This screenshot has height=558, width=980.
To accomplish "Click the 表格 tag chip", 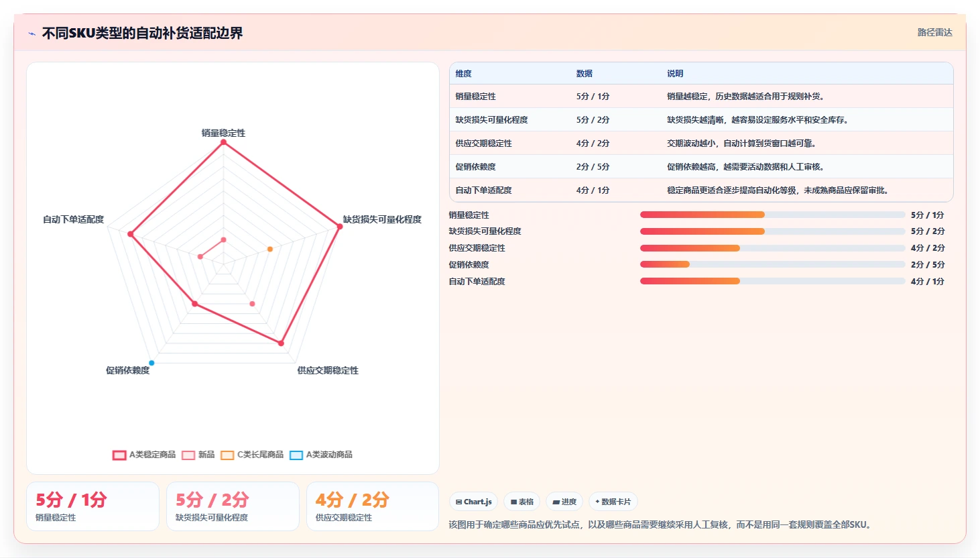I will click(x=522, y=502).
